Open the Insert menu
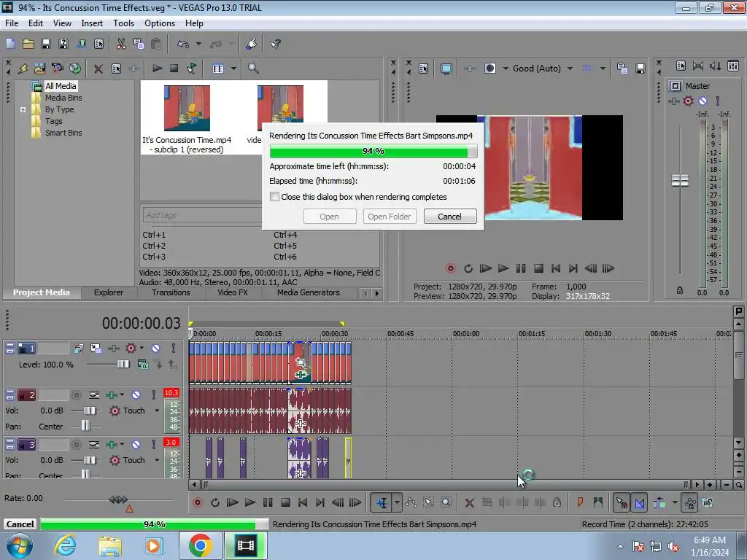Screen dimensions: 747x560 [x=92, y=23]
